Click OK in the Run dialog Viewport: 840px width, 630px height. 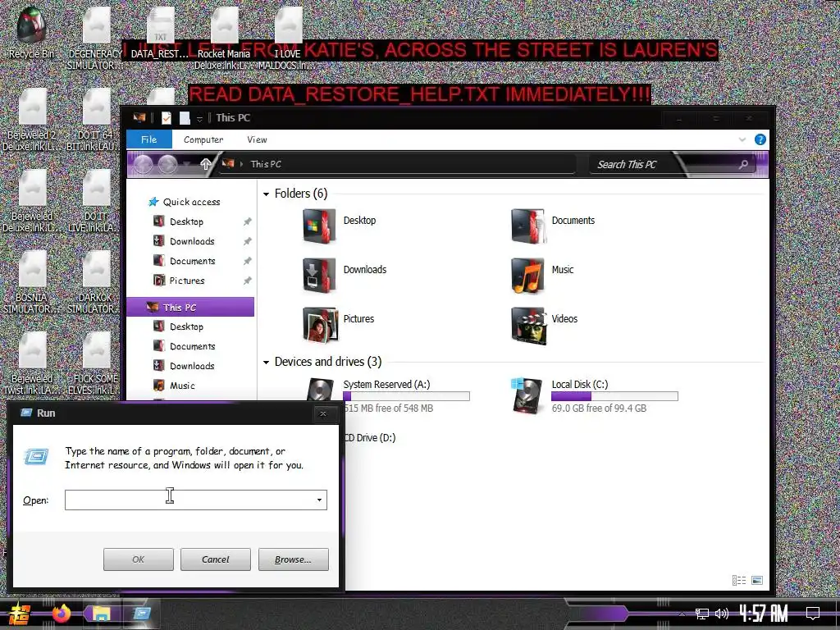point(138,559)
